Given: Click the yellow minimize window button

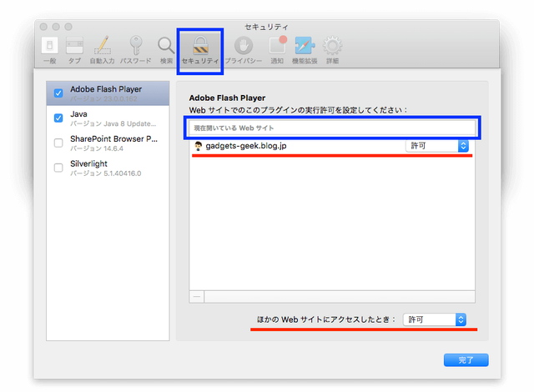Looking at the screenshot, I should click(x=56, y=27).
